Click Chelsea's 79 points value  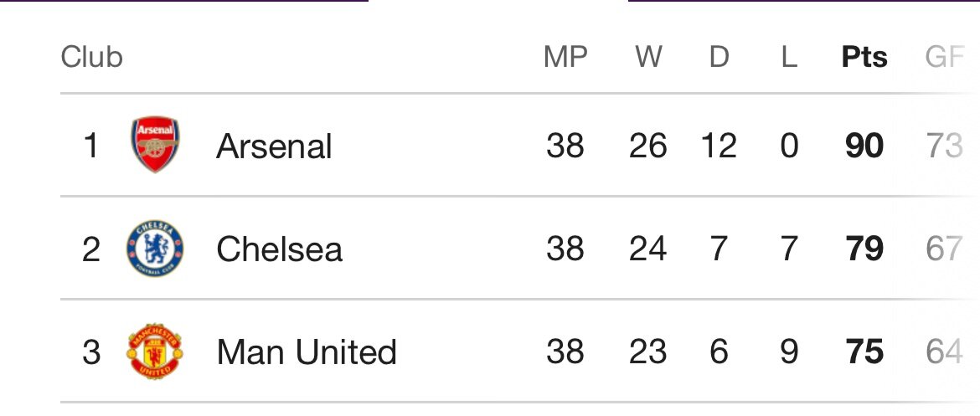[x=864, y=249]
